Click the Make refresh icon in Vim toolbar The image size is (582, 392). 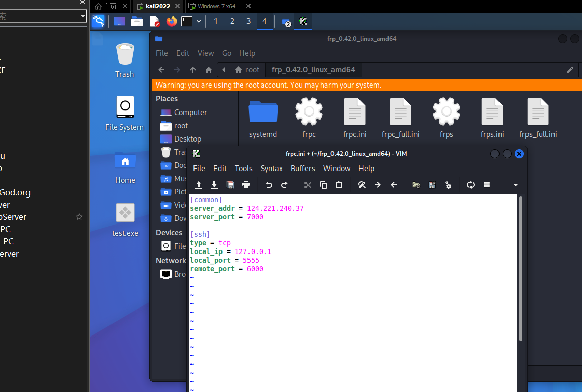(470, 185)
